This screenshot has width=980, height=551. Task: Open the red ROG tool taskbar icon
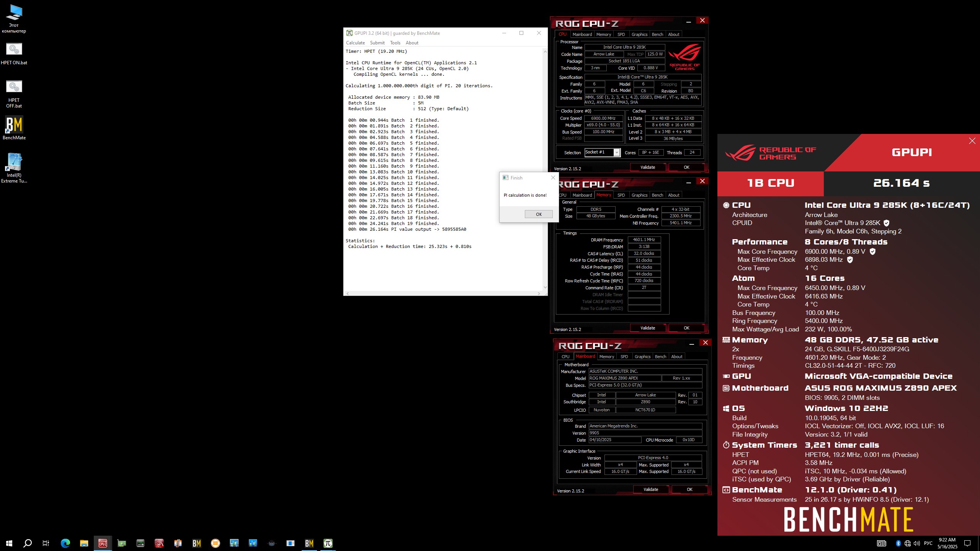pos(159,543)
